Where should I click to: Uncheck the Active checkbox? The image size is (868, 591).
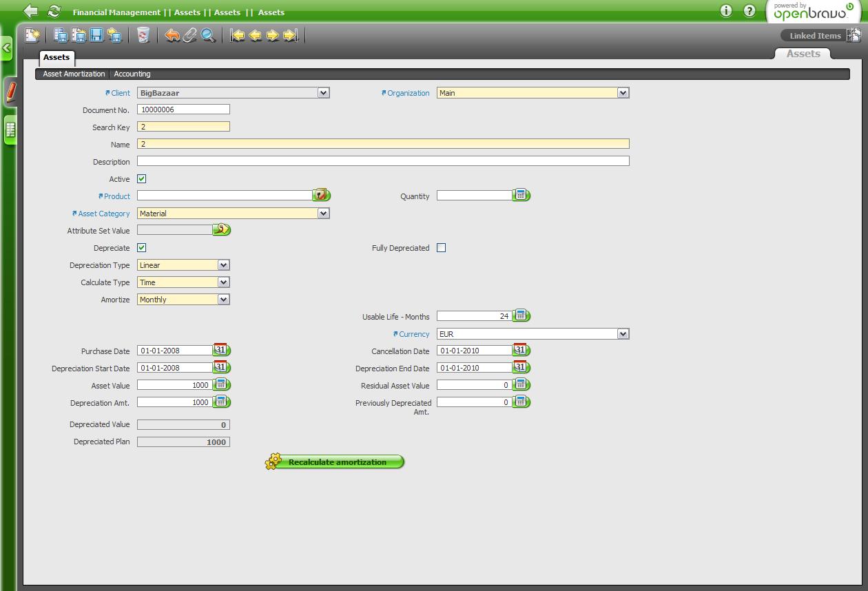[x=142, y=179]
